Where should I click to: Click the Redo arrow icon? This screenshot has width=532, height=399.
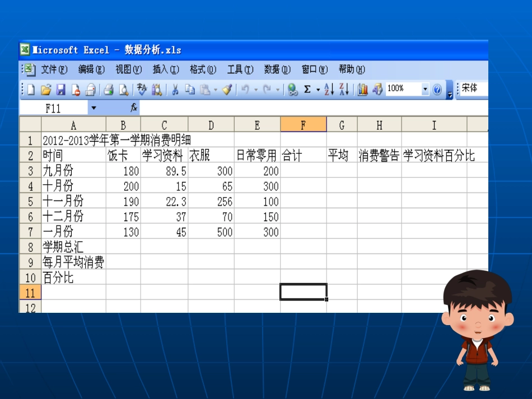(x=267, y=90)
